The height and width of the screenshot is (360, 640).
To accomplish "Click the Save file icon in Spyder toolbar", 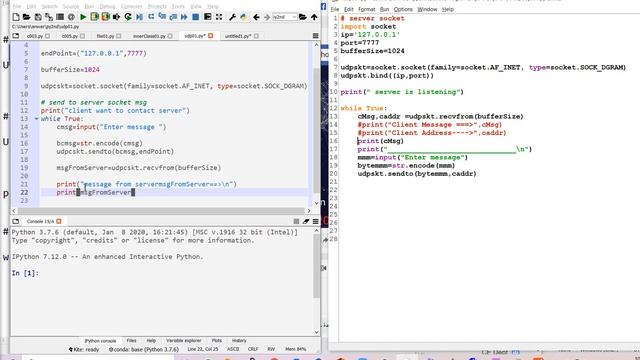I will tap(38, 17).
